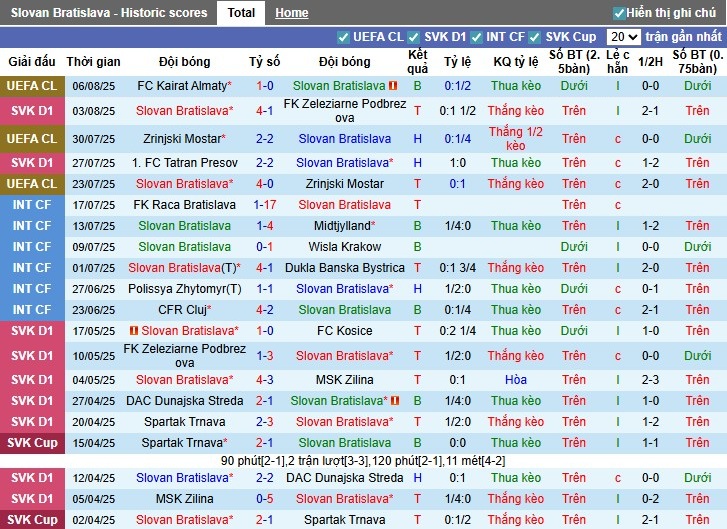
Task: Click red card icon in 06/08/25 row
Action: click(x=393, y=86)
